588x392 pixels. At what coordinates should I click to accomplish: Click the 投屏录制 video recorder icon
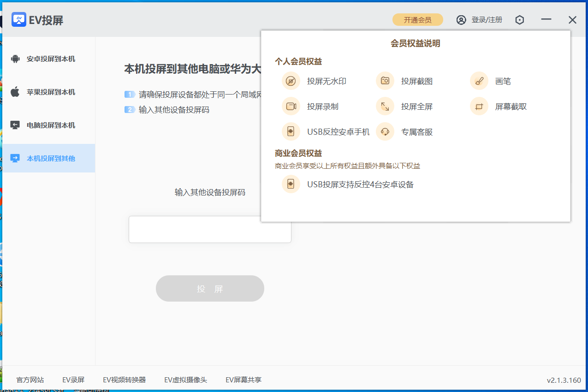[291, 107]
